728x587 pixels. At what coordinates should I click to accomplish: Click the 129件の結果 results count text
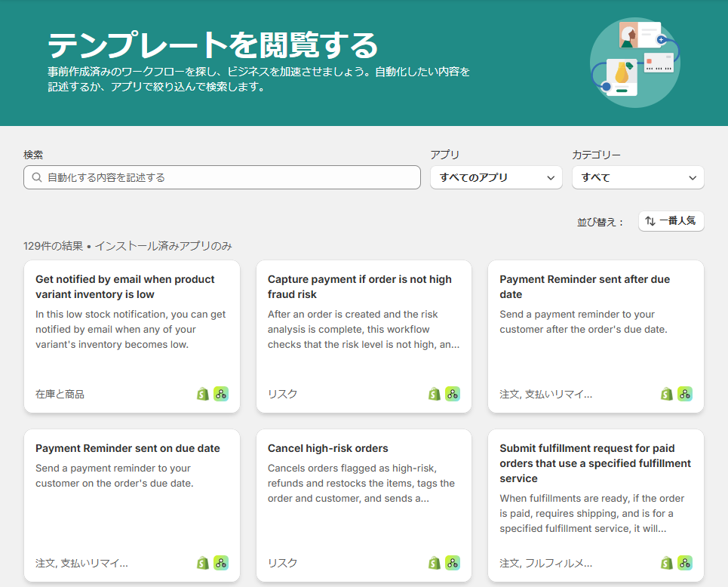click(54, 246)
